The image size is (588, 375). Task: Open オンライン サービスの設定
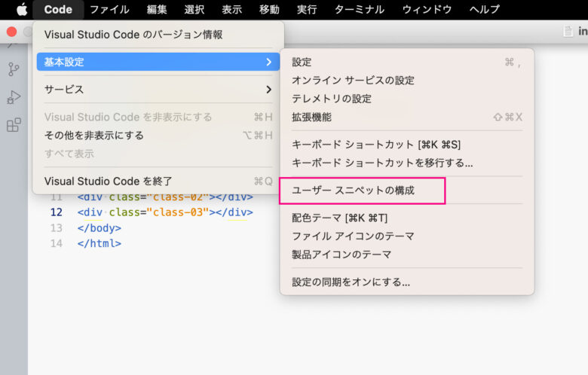point(407,80)
